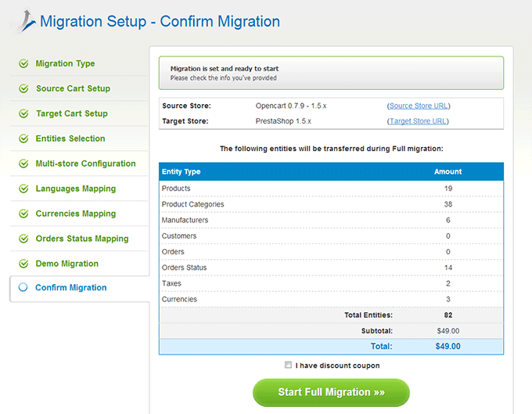The image size is (532, 414).
Task: Click the 'Products' entity row label
Action: point(176,189)
